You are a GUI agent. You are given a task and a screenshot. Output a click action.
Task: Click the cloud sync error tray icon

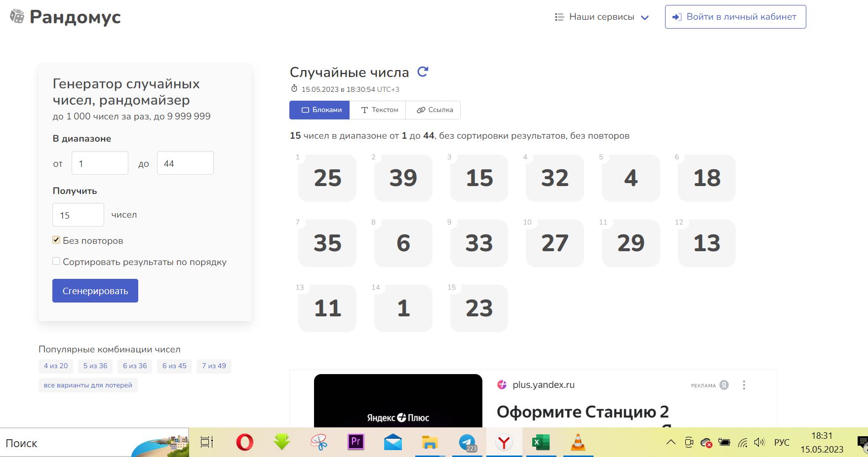707,443
